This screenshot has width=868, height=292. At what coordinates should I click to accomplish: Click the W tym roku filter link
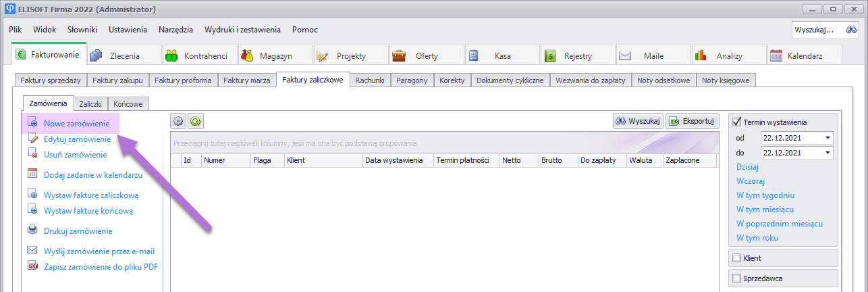tap(757, 238)
